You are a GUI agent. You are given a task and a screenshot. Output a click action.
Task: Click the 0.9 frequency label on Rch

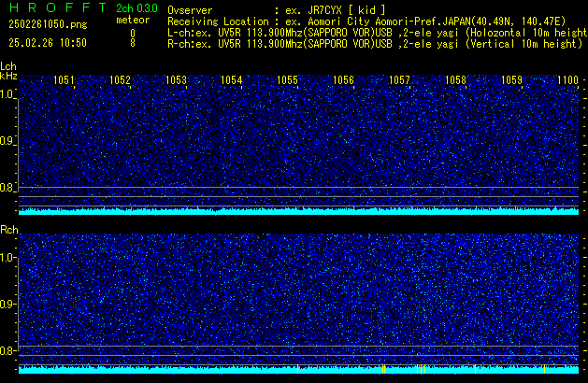click(7, 304)
